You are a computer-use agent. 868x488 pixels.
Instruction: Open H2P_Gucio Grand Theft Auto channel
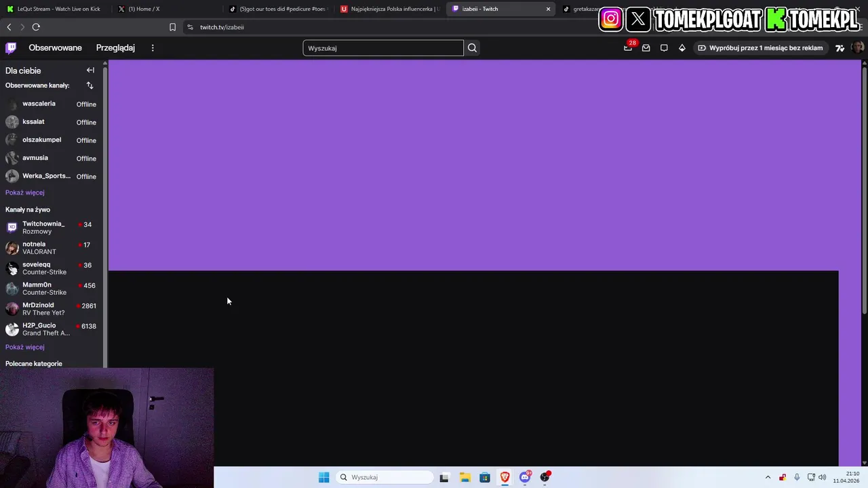(51, 329)
